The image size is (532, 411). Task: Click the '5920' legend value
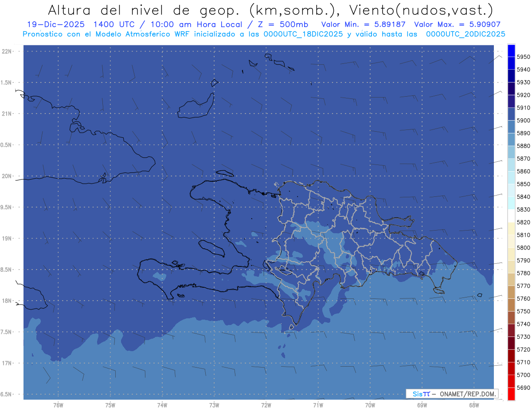pos(523,95)
